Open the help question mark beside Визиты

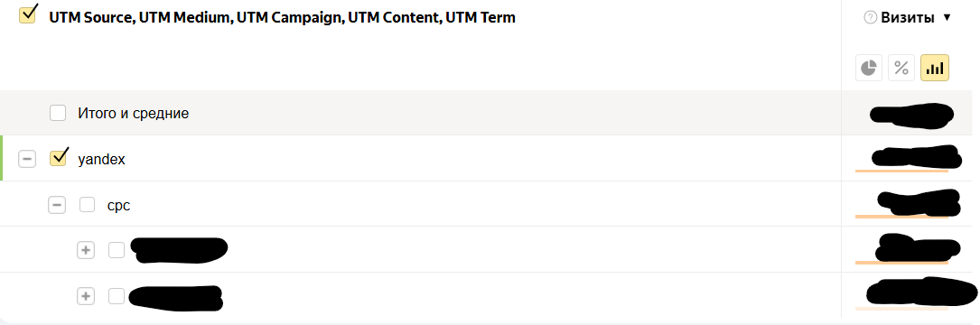[870, 18]
